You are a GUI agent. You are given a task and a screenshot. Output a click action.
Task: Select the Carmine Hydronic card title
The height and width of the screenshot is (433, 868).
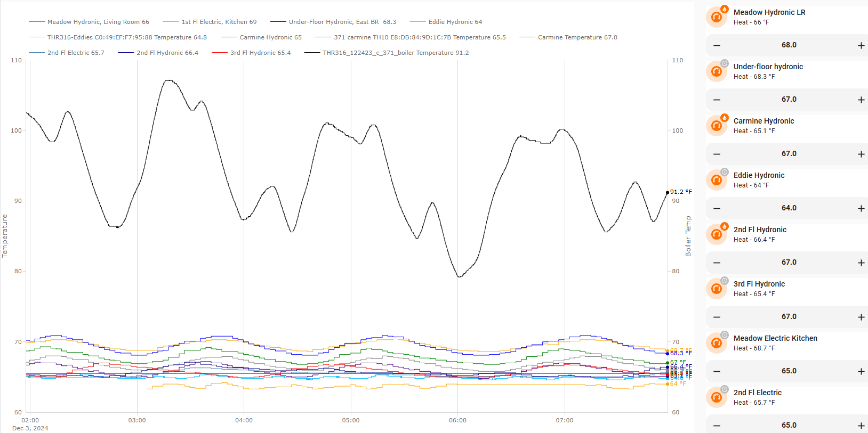pyautogui.click(x=763, y=121)
